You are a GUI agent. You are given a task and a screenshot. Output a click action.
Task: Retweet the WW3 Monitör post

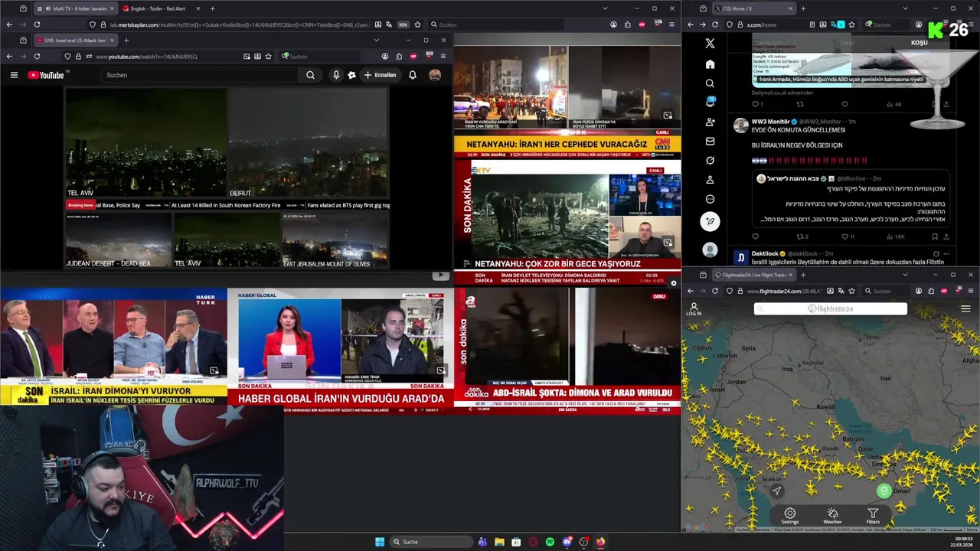800,236
